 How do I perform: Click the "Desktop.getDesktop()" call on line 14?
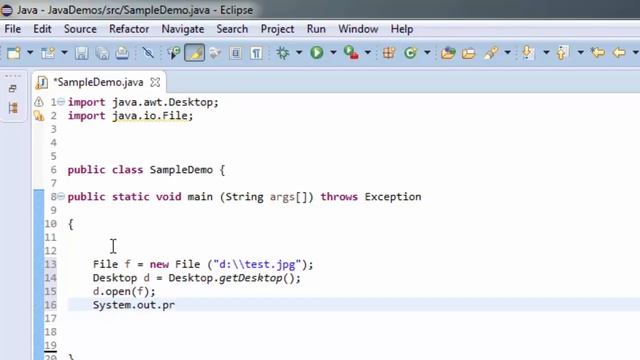(x=231, y=278)
